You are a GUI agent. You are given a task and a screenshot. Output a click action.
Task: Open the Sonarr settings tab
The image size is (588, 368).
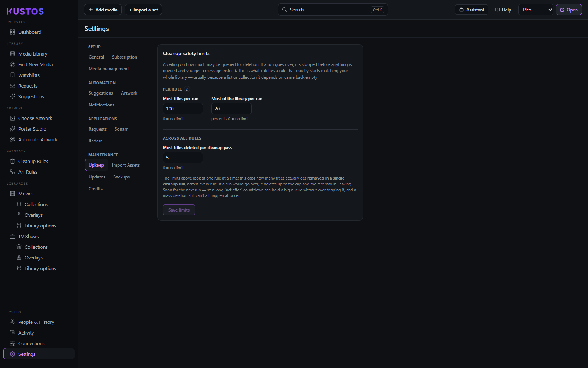coord(121,129)
